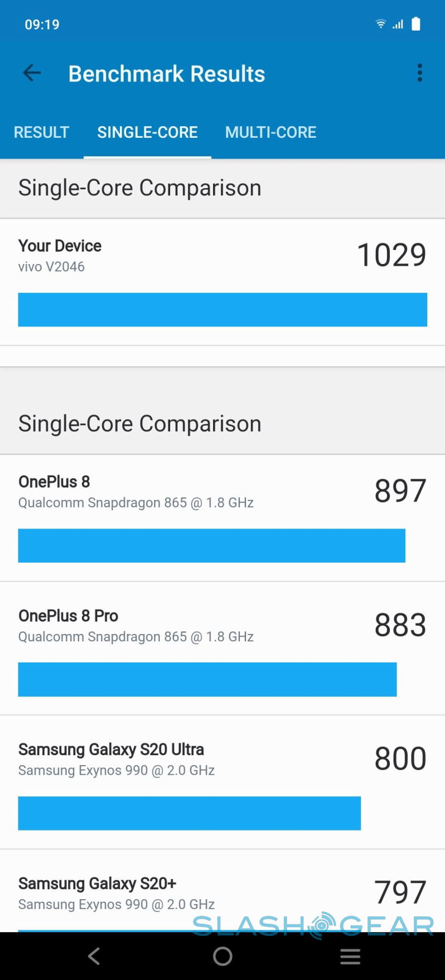The height and width of the screenshot is (980, 445).
Task: Open recent apps with the menu button
Action: 350,956
